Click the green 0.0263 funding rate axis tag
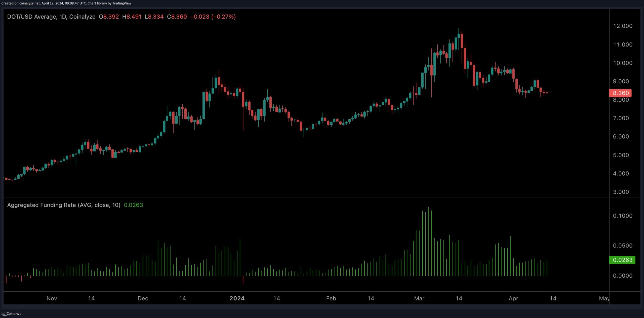Image resolution: width=644 pixels, height=318 pixels. 622,260
